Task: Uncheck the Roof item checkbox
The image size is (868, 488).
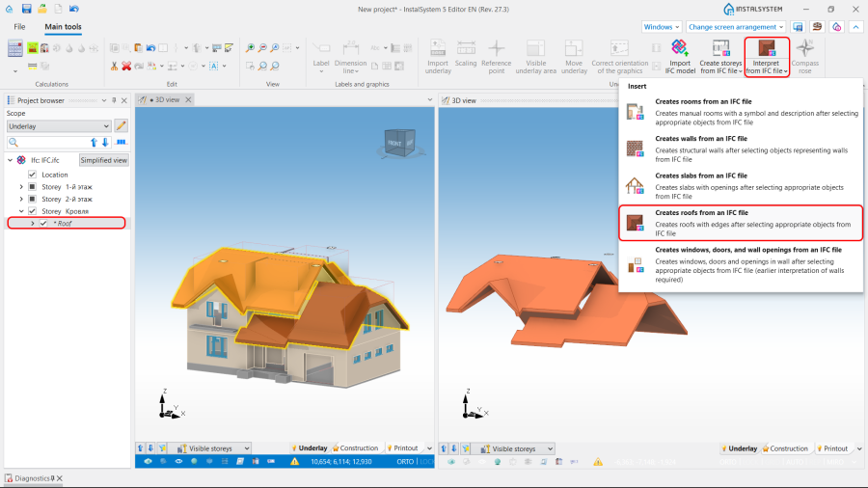Action: coord(43,224)
